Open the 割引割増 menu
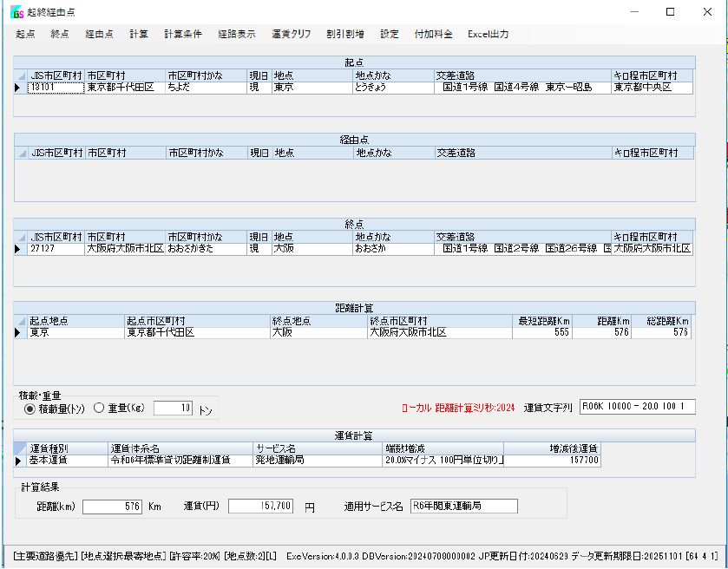Viewport: 728px width, 569px height. coord(344,35)
